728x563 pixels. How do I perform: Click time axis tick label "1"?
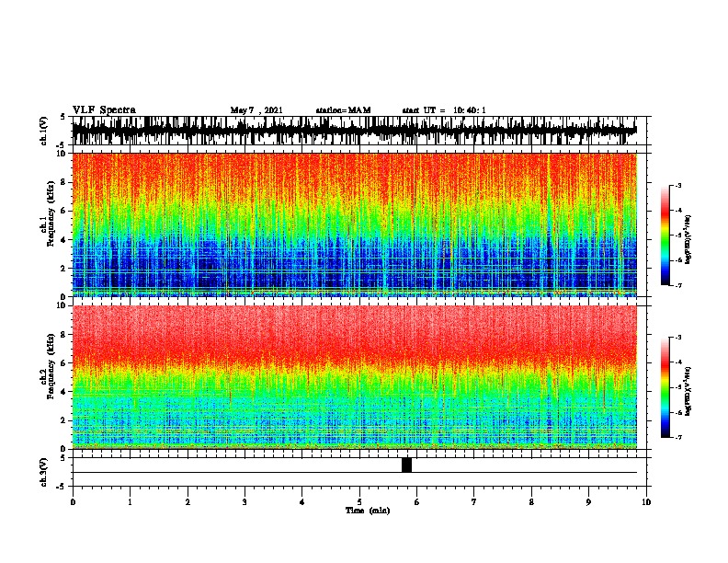tap(130, 501)
